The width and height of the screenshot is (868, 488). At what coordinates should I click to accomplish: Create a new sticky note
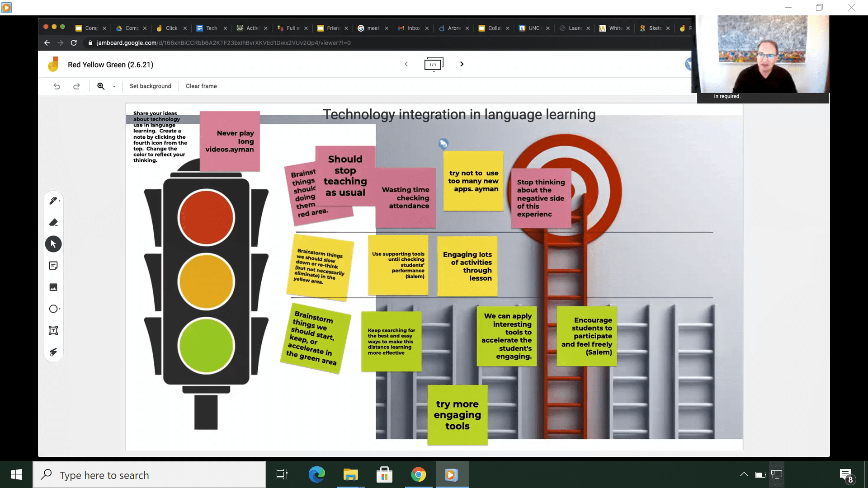pyautogui.click(x=53, y=265)
